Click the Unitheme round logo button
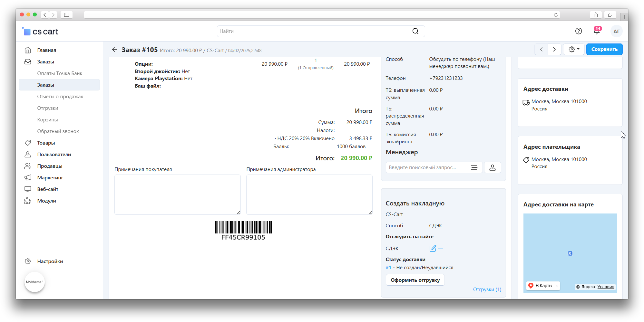Viewport: 644px width, 322px height. (x=34, y=282)
